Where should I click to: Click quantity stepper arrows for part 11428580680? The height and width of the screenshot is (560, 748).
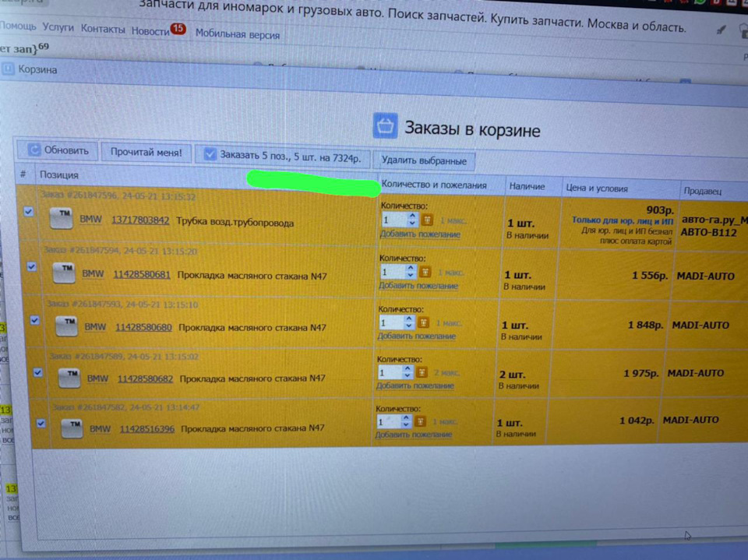409,322
